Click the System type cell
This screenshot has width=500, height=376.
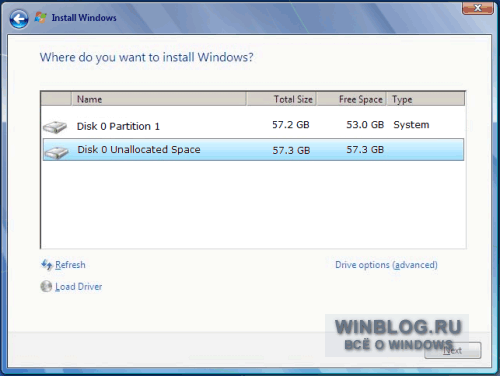[411, 125]
